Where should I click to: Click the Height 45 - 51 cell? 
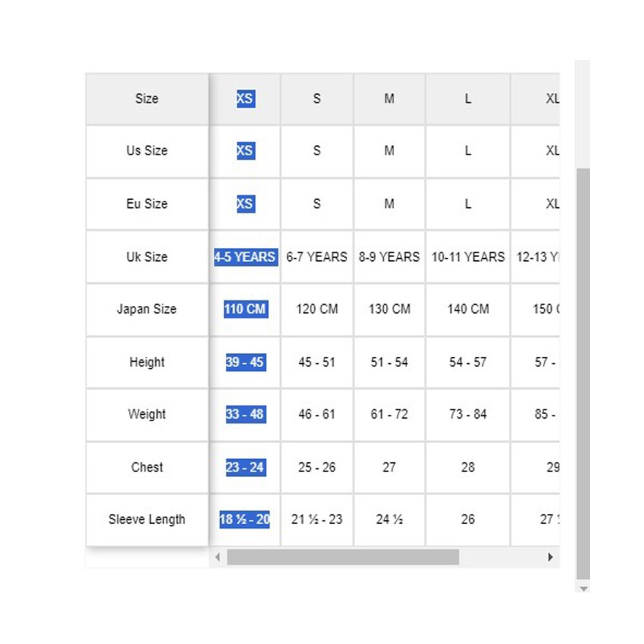pos(317,362)
